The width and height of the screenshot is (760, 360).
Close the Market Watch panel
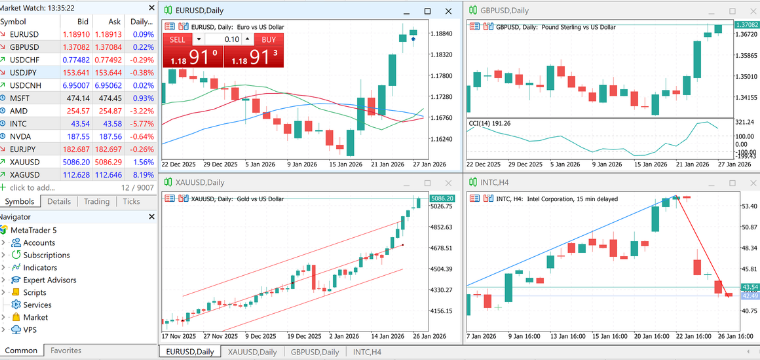click(152, 8)
